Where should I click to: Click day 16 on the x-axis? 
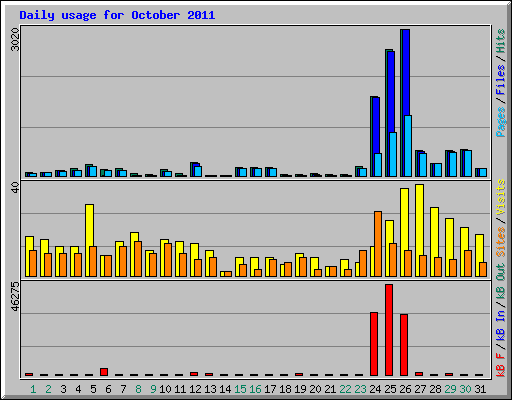pos(255,389)
